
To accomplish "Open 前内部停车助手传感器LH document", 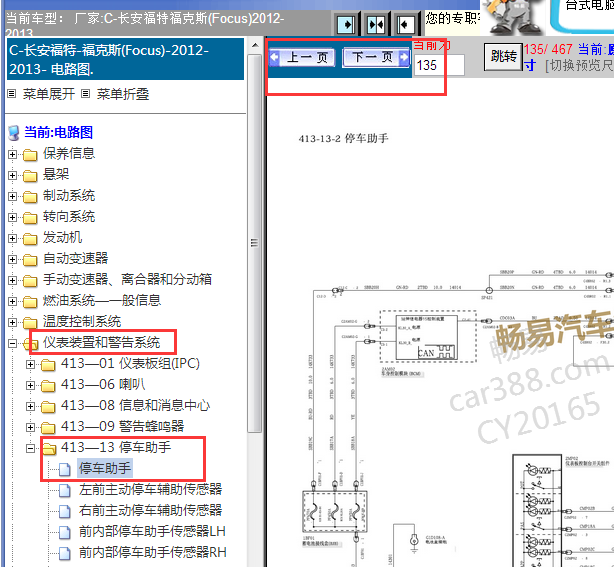I will pos(152,531).
